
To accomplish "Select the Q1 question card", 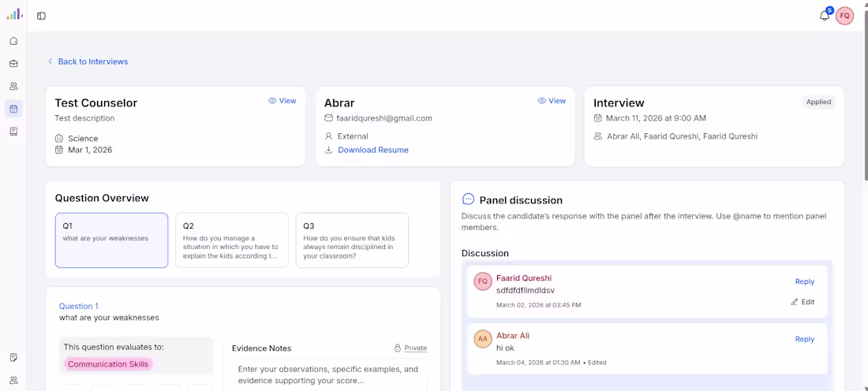I will point(112,240).
